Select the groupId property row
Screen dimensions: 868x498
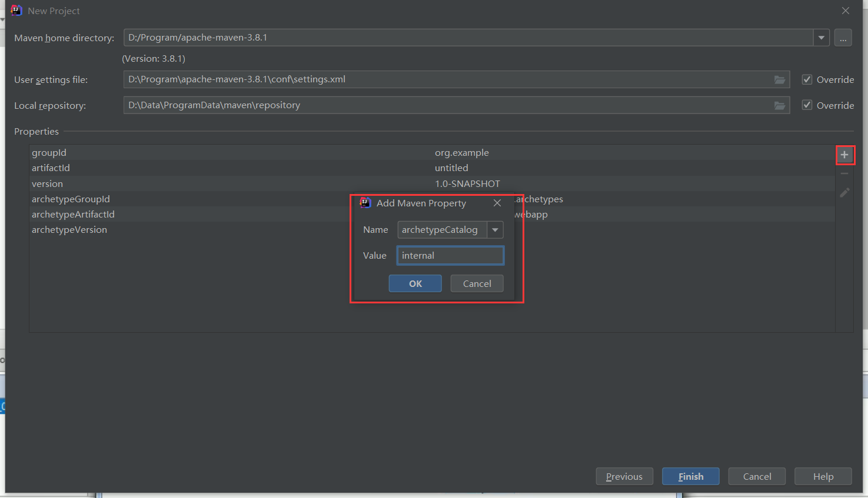pyautogui.click(x=432, y=152)
